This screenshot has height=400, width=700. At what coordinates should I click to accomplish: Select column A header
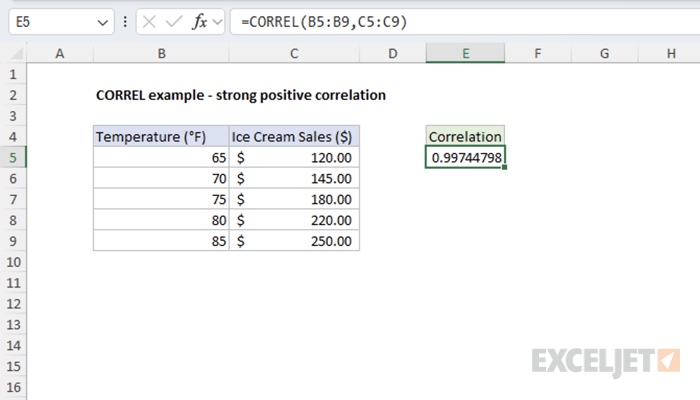pyautogui.click(x=60, y=54)
